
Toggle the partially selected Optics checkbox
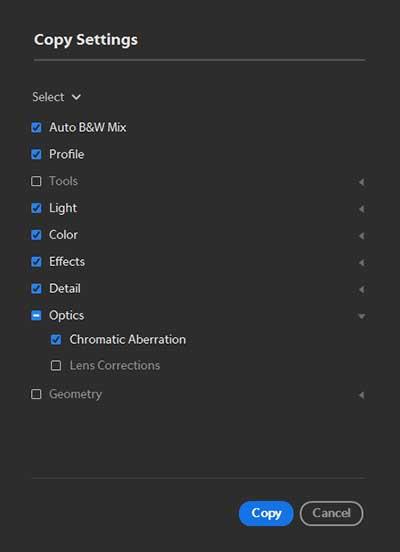coord(36,315)
